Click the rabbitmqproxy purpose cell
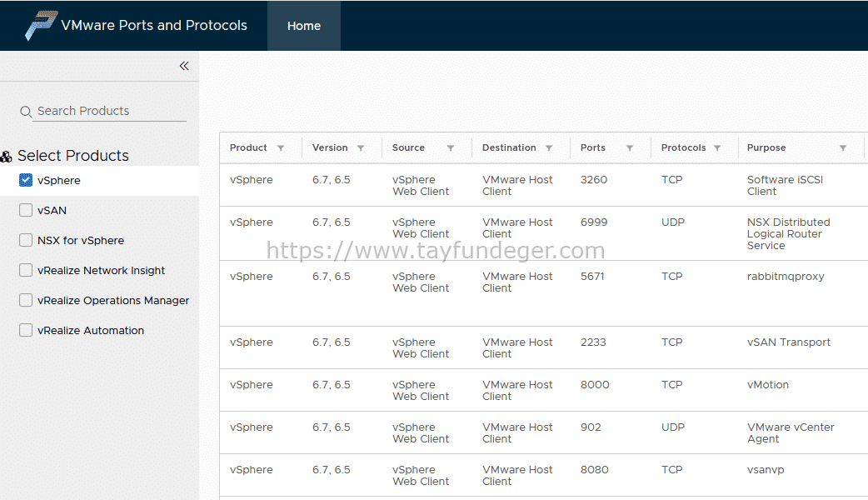868x500 pixels. 786,277
